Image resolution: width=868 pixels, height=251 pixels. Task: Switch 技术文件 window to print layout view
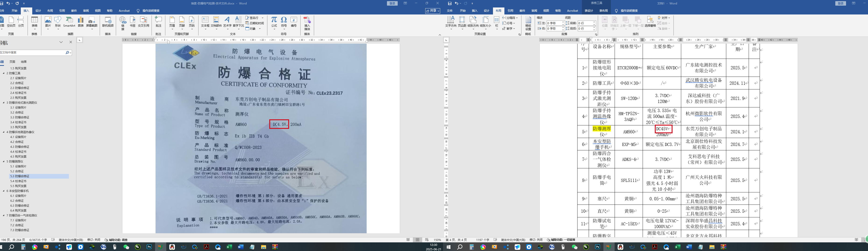point(418,240)
